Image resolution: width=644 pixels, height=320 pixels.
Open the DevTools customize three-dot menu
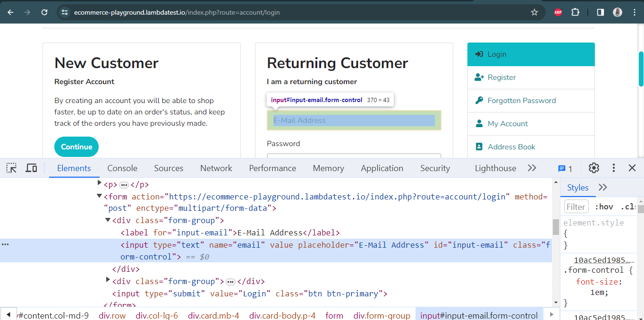[x=613, y=168]
